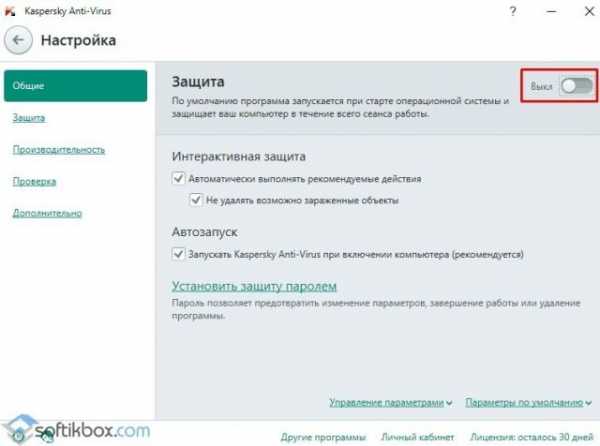Screen dimensions: 600x446
Task: Toggle the Защита protection switch
Action: pyautogui.click(x=577, y=86)
